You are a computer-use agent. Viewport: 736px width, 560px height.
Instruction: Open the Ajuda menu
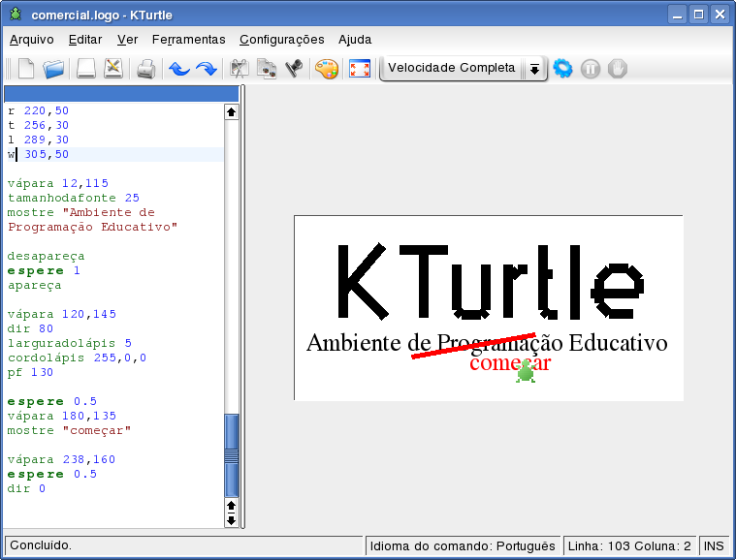click(355, 40)
